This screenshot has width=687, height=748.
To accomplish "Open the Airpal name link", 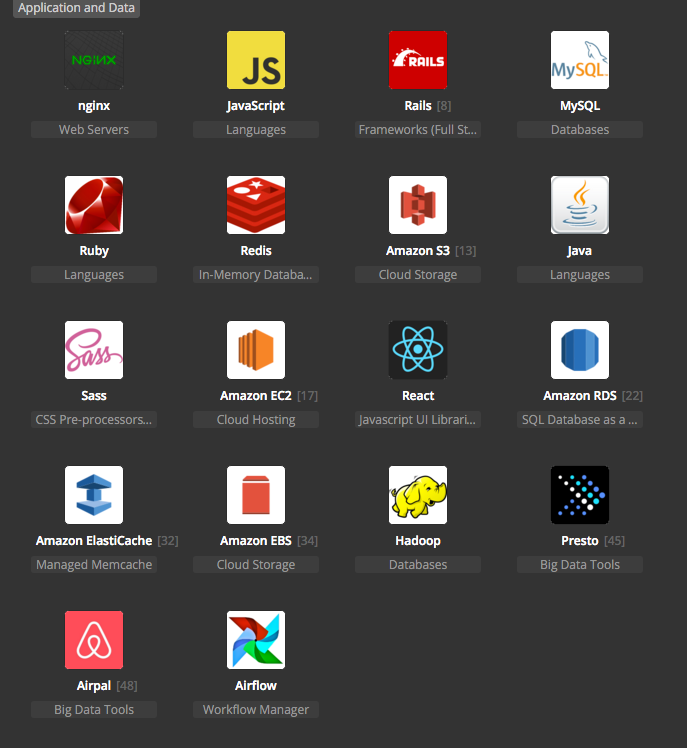I will coord(94,686).
